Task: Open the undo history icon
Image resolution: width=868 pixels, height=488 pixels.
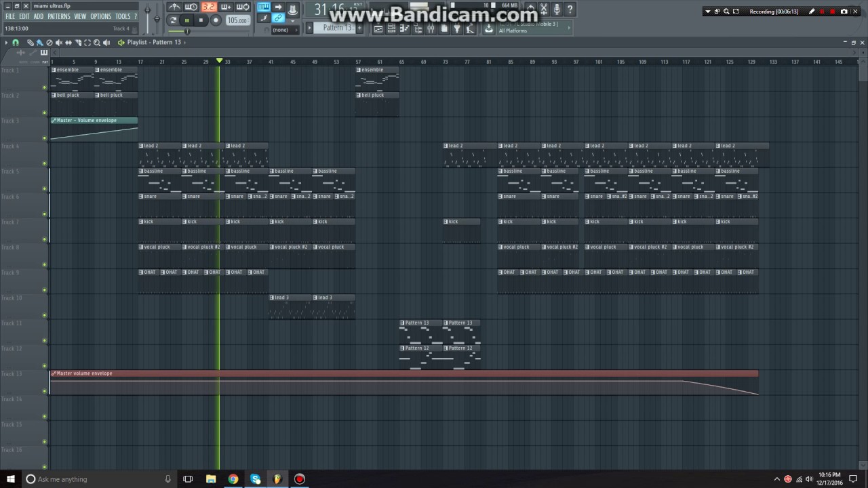Action: (x=530, y=9)
